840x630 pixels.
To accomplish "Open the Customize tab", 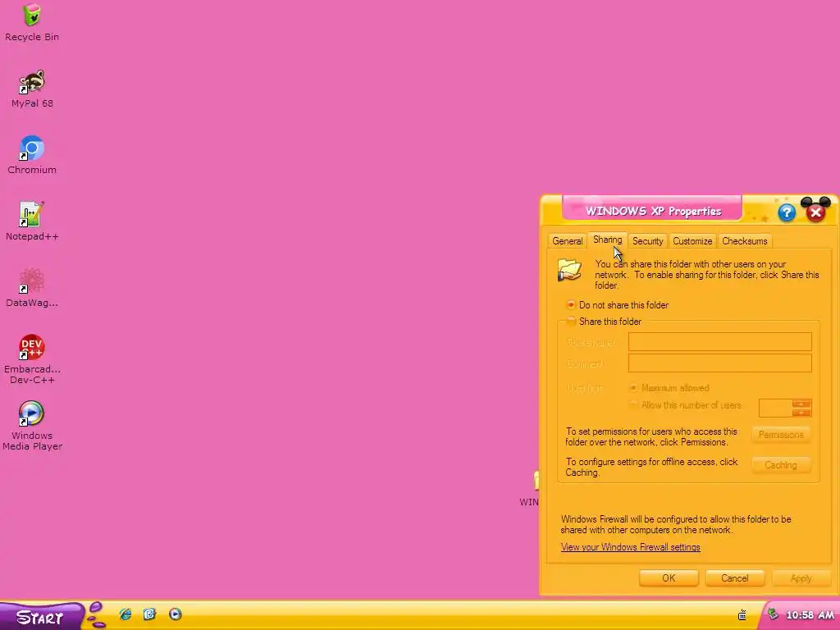I will (x=692, y=241).
